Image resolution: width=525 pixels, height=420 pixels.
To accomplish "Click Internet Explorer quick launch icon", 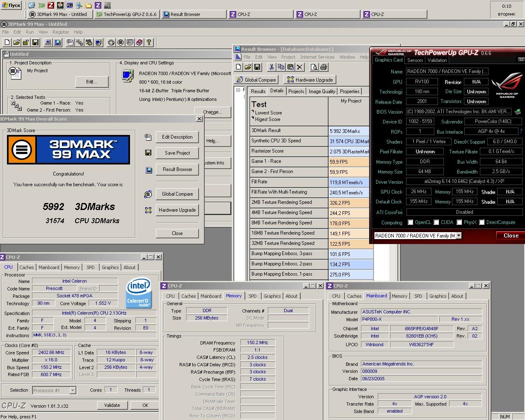I will tap(32, 5).
